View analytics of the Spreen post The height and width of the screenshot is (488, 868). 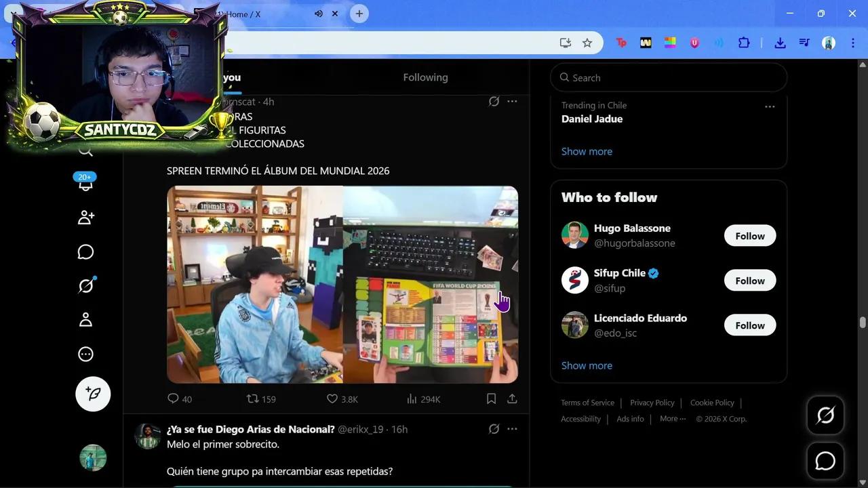click(424, 399)
